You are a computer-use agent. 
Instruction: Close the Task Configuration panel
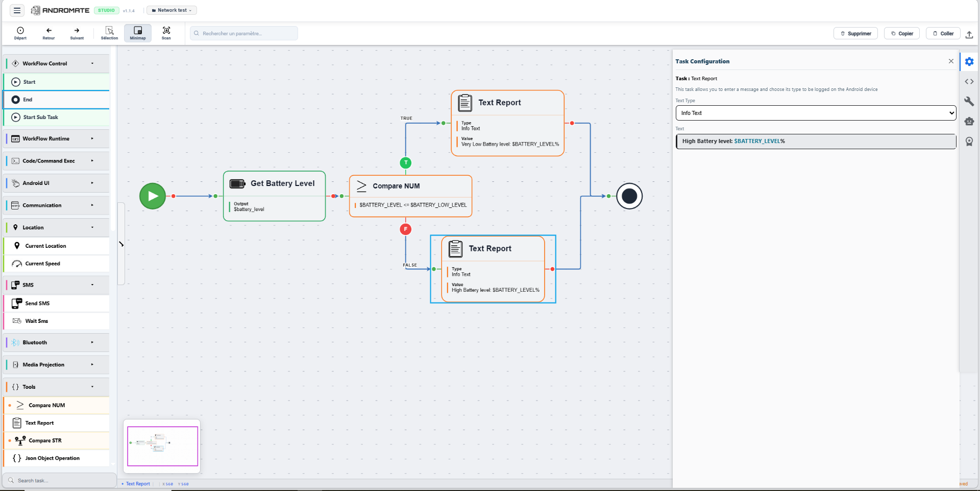click(951, 61)
